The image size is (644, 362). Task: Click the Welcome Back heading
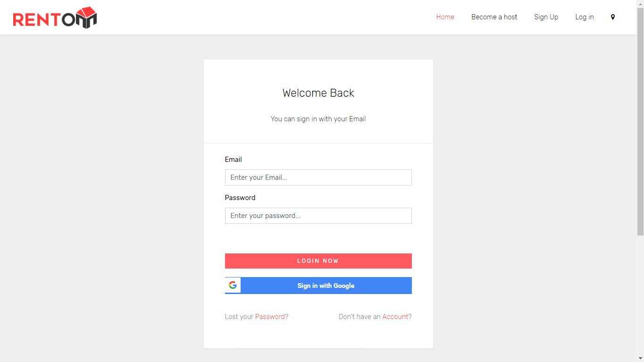(318, 93)
